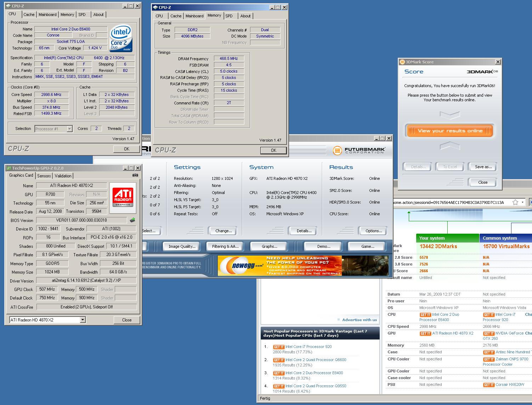Click the 15700 VirtualMarks score text
Screen dimensions: 532x405
click(x=506, y=246)
